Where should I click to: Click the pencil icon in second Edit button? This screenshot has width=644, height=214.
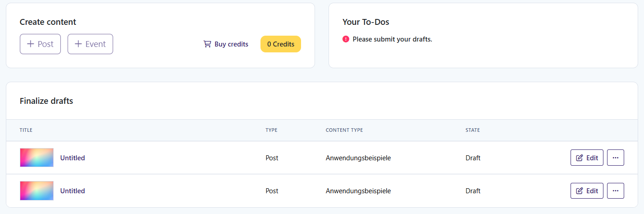tap(580, 191)
